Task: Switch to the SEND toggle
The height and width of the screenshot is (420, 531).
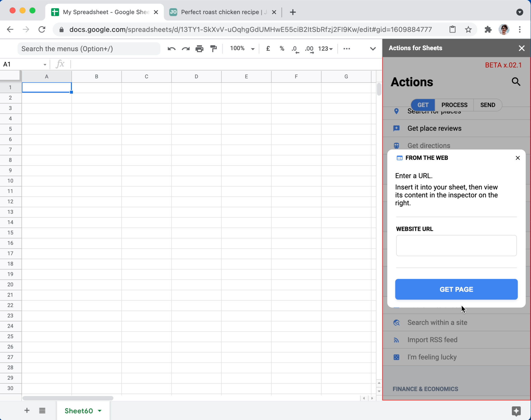Action: click(487, 105)
